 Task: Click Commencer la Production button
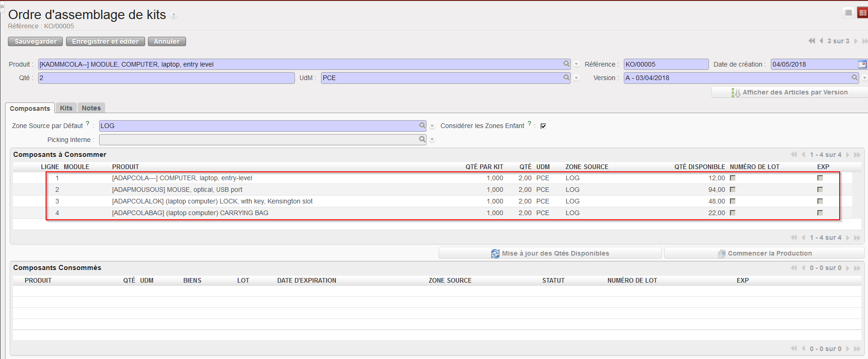[764, 253]
